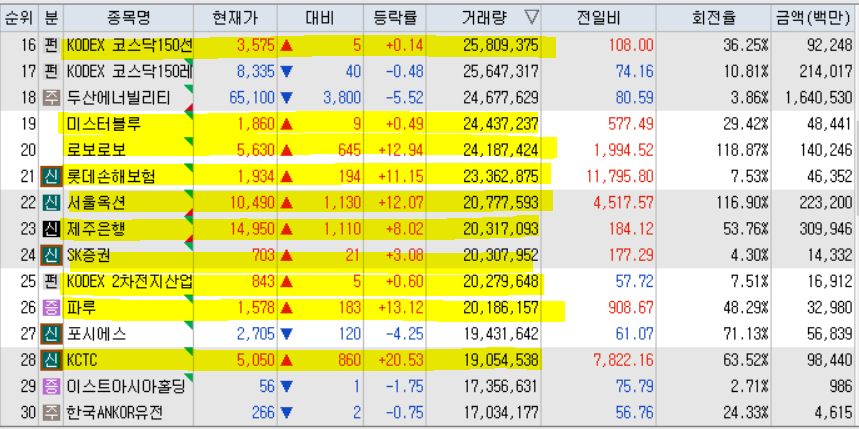Select the KODEX 코스닥150레 stock name
The image size is (859, 429).
[129, 72]
